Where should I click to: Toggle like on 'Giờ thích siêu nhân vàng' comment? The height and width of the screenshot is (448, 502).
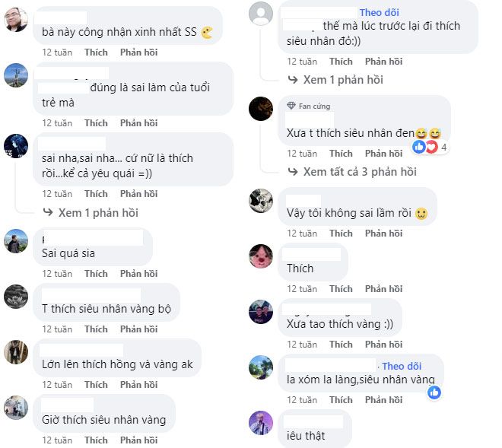[96, 440]
